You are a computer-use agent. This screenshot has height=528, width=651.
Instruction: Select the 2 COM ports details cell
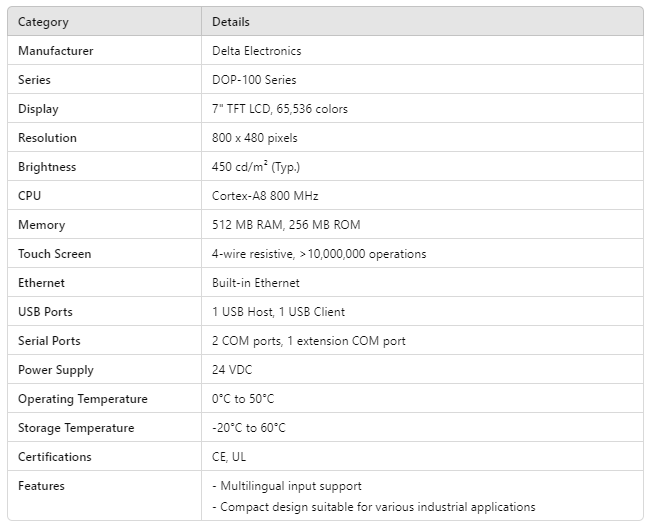coord(309,341)
